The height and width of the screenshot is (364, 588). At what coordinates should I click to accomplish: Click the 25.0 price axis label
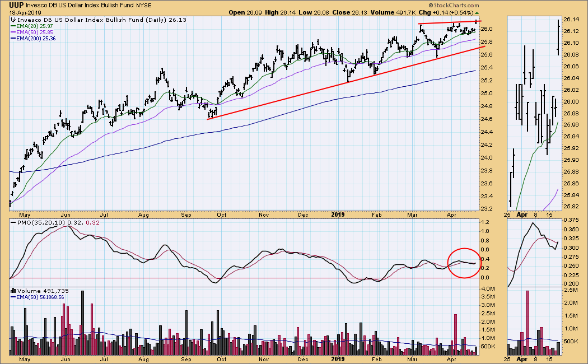487,94
